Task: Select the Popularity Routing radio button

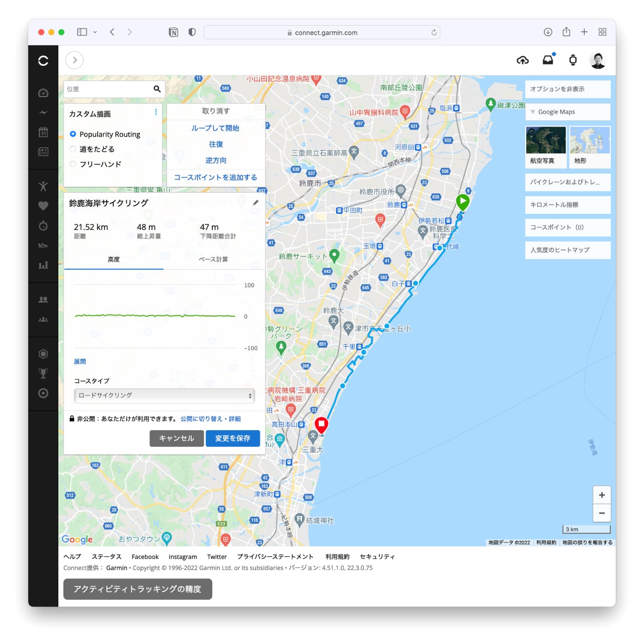Action: (73, 134)
